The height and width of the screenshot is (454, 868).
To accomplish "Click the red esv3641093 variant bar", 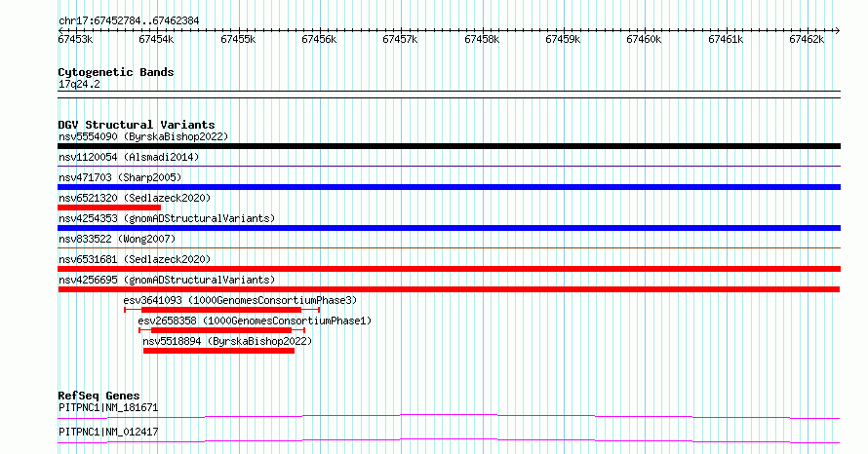I will click(222, 310).
